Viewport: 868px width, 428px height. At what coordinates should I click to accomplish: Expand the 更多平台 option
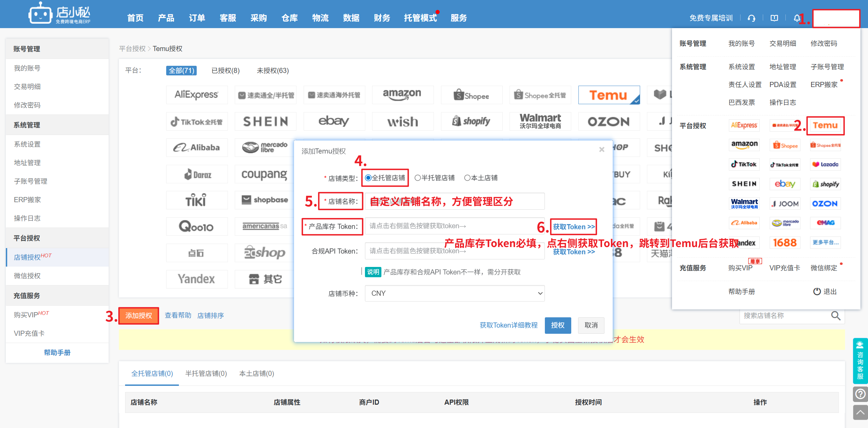click(826, 243)
